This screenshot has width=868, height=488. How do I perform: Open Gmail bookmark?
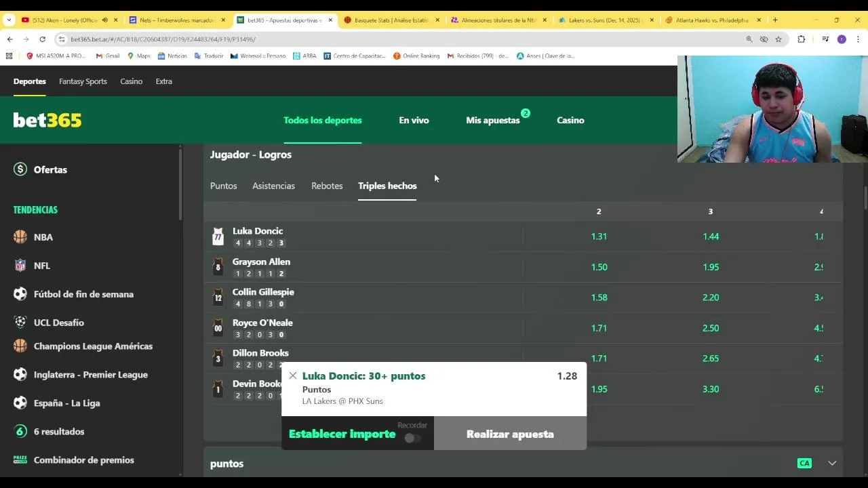click(108, 56)
